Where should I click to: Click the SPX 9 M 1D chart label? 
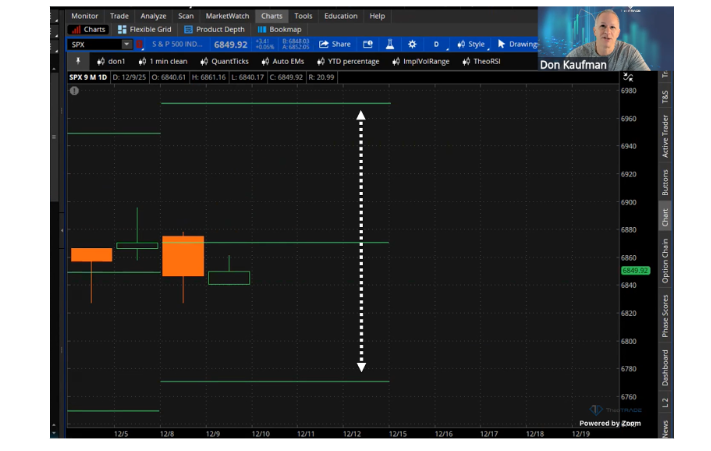click(88, 77)
